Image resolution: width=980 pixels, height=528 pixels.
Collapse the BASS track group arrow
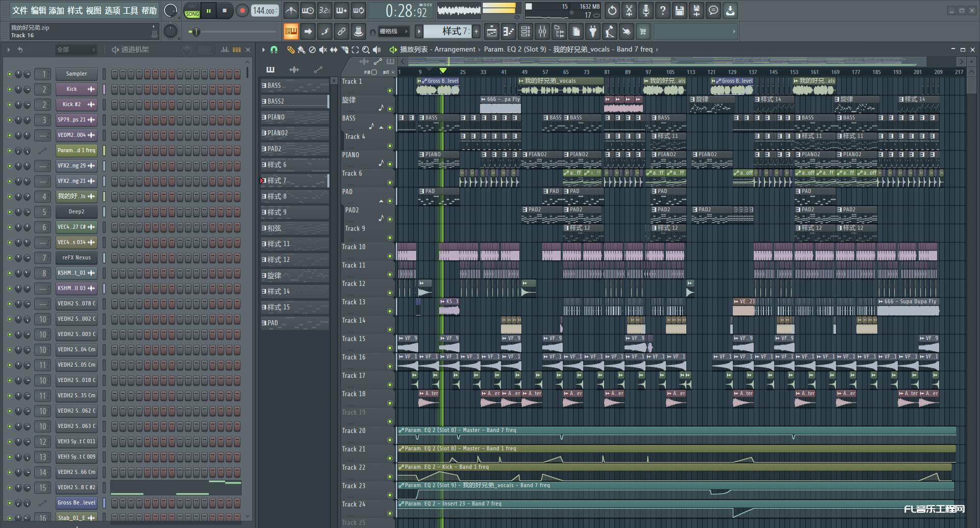[381, 128]
